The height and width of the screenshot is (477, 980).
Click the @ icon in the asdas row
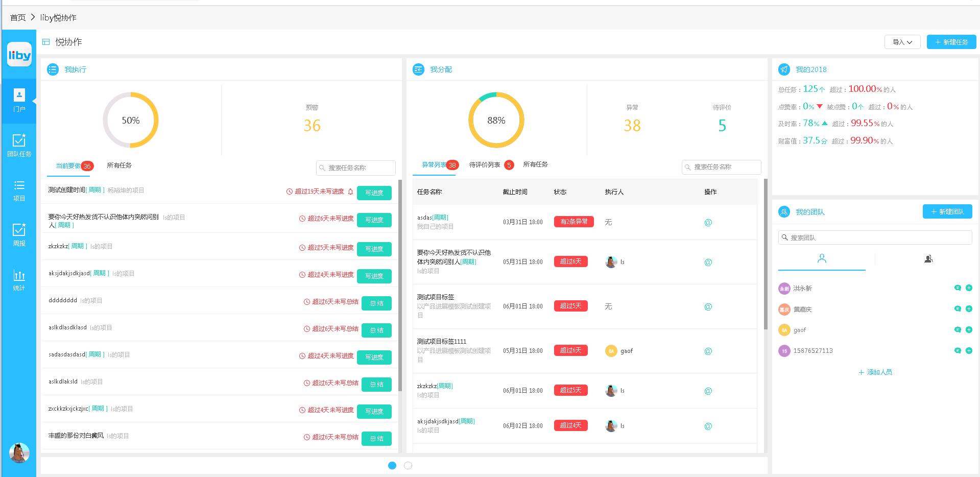708,222
